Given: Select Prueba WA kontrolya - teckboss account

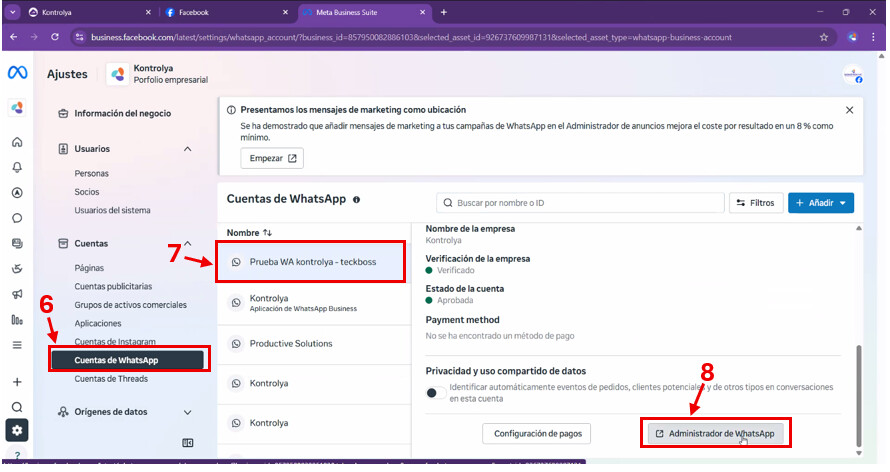Looking at the screenshot, I should (312, 262).
